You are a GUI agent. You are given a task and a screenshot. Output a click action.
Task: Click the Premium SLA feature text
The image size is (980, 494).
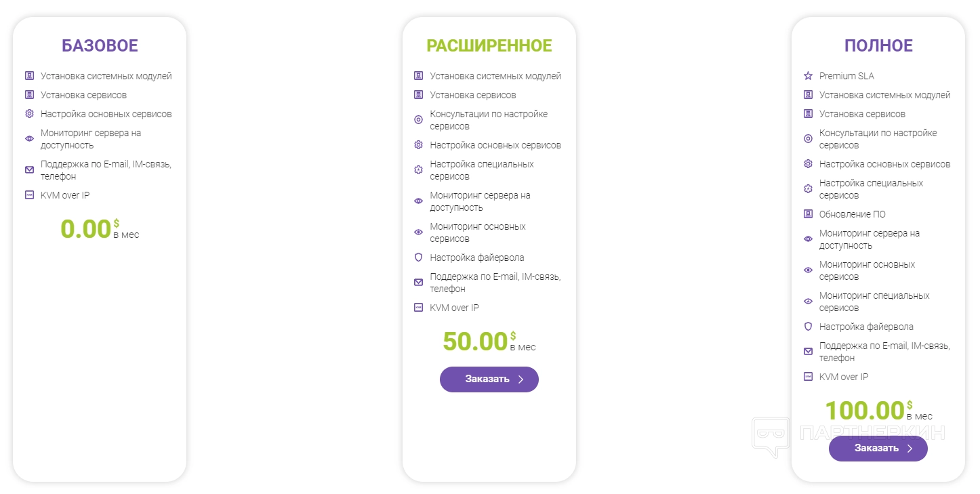tap(846, 76)
